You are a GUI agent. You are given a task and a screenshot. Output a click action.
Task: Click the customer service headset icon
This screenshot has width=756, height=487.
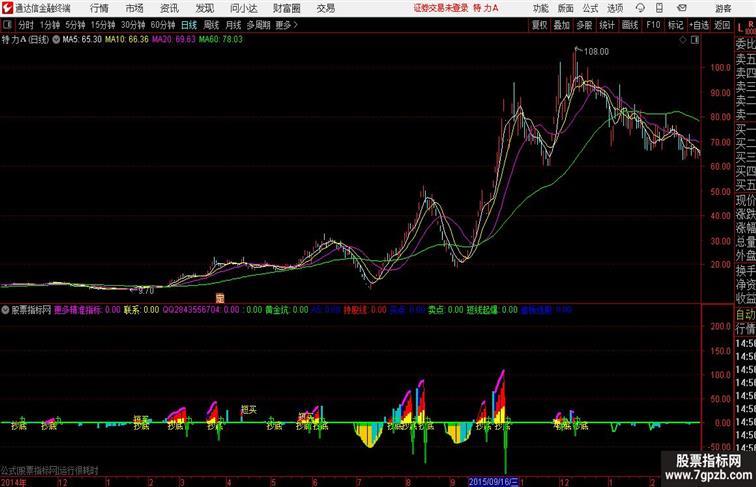click(x=640, y=8)
